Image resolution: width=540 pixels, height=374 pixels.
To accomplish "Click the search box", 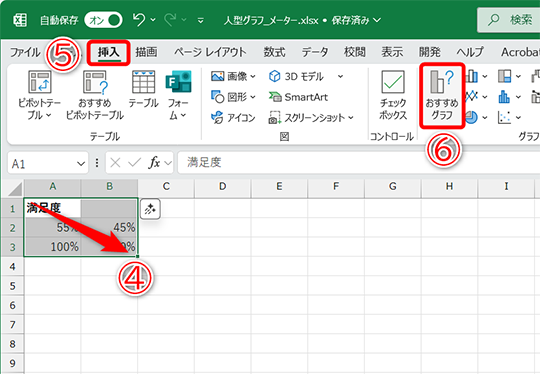I will pos(509,20).
